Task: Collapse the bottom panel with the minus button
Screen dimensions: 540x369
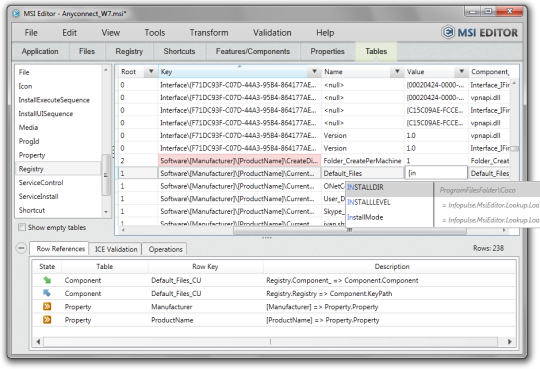Action: pyautogui.click(x=21, y=248)
